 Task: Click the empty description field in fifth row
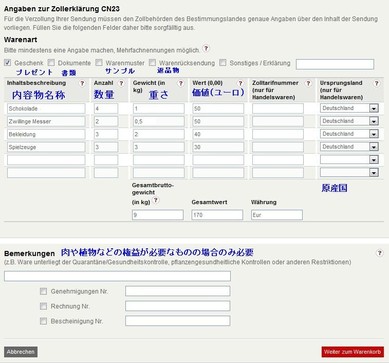click(46, 160)
